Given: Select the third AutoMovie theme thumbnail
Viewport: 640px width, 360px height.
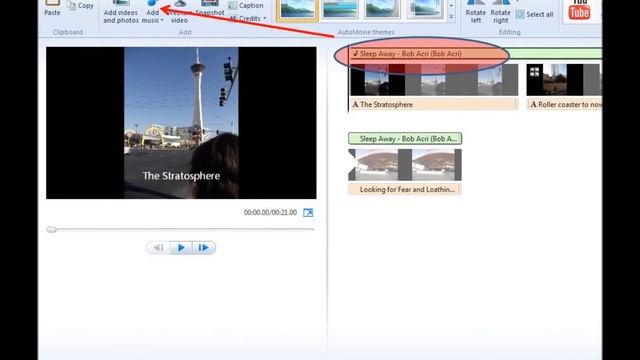Looking at the screenshot, I should point(382,9).
